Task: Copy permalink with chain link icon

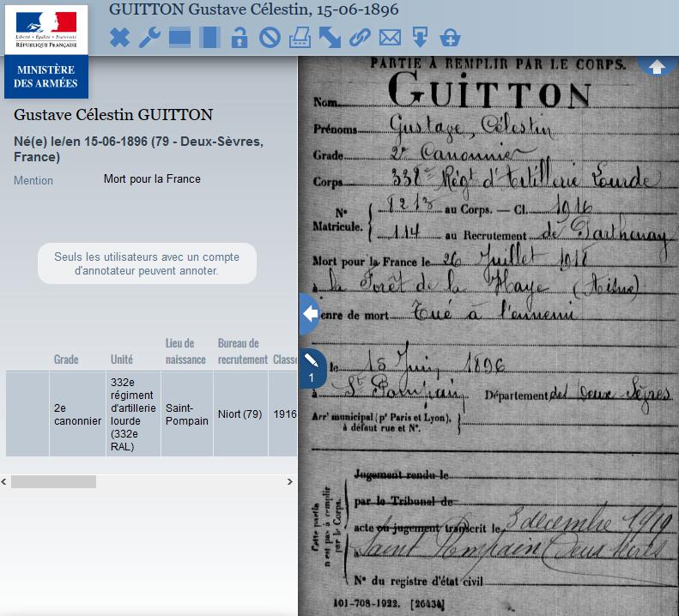Action: click(x=360, y=37)
